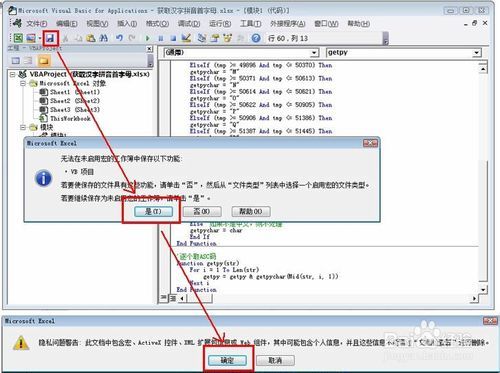Image resolution: width=500 pixels, height=373 pixels.
Task: Click the 'Function getpy(str)' code line
Action: (x=208, y=263)
